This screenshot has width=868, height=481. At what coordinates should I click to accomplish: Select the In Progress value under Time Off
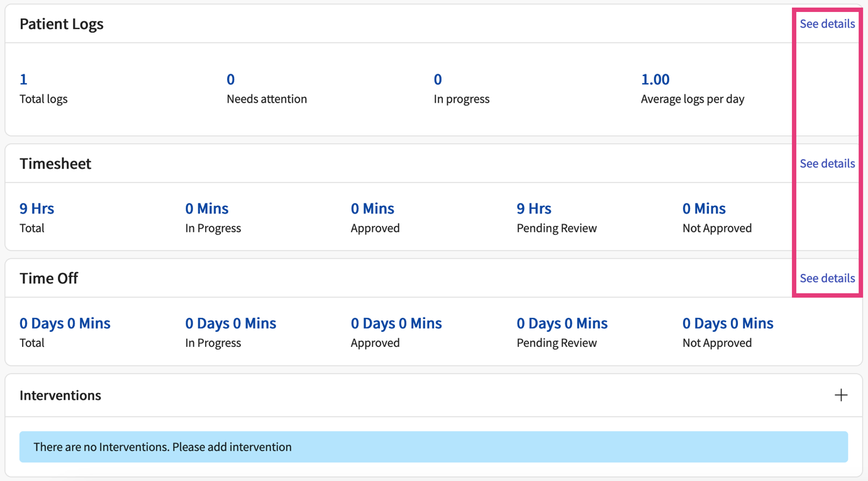tap(231, 323)
